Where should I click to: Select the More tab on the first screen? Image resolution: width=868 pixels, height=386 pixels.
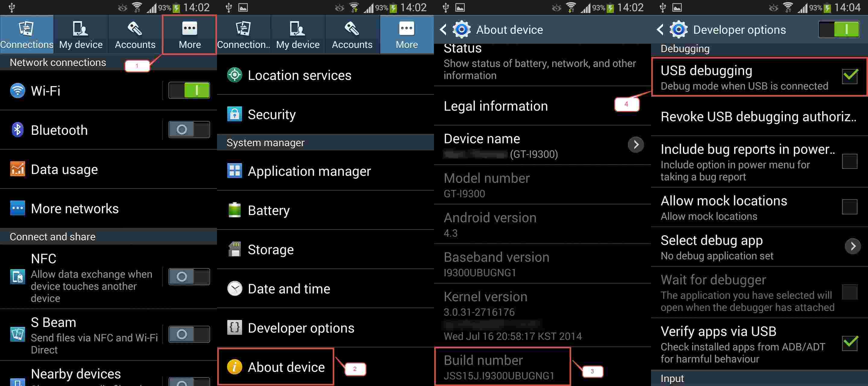point(190,34)
